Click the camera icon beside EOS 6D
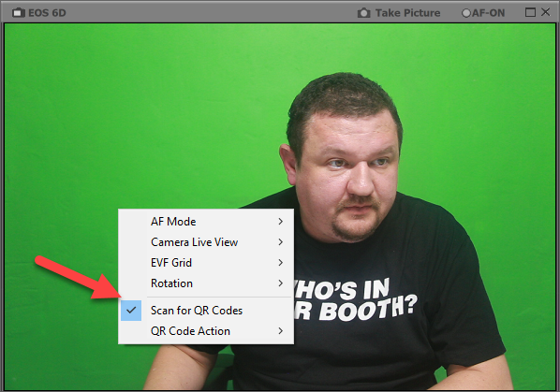This screenshot has height=392, width=560. 18,13
